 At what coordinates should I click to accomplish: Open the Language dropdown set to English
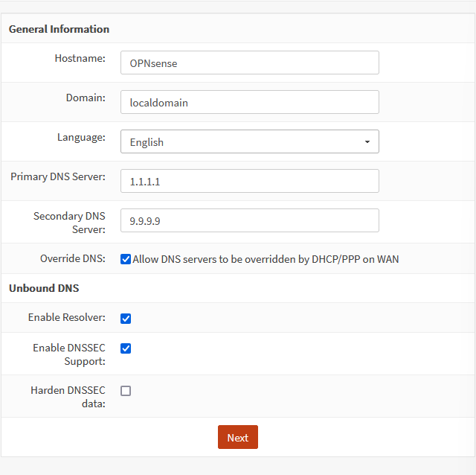coord(249,141)
